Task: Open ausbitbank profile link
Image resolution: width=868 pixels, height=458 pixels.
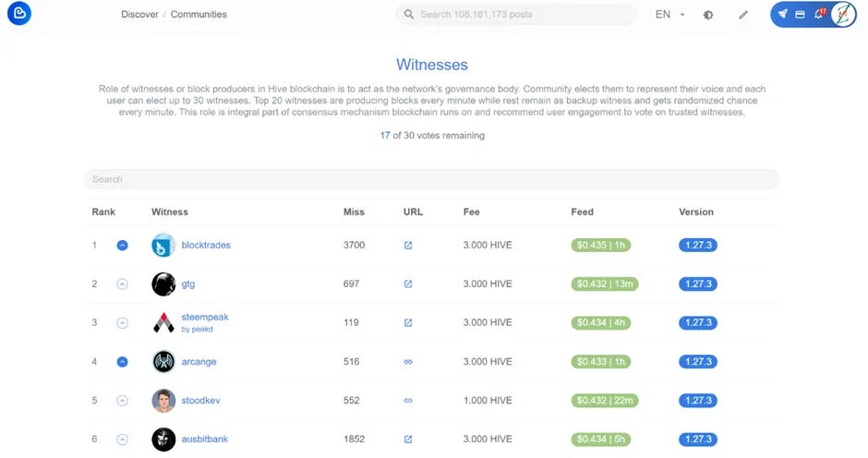Action: [x=205, y=440]
